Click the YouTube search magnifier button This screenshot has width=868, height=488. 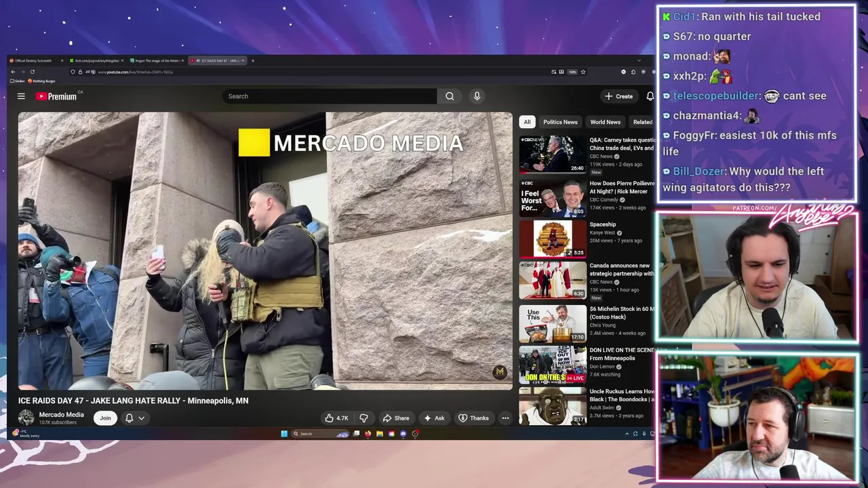click(450, 96)
